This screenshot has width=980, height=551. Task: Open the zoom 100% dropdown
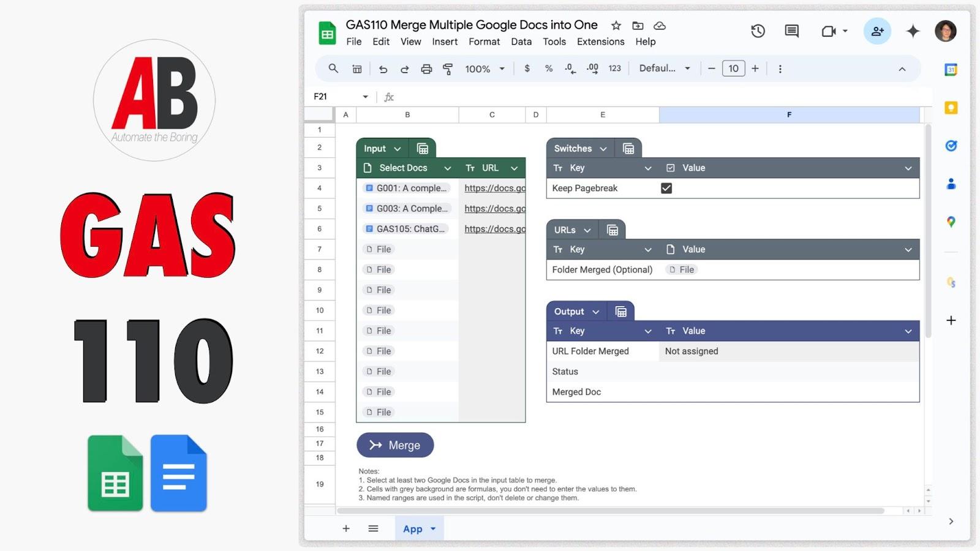[484, 69]
